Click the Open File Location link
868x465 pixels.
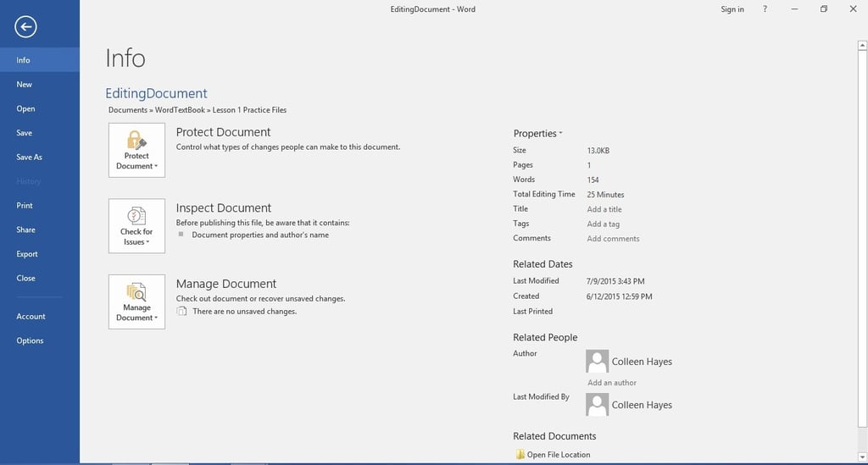[559, 455]
